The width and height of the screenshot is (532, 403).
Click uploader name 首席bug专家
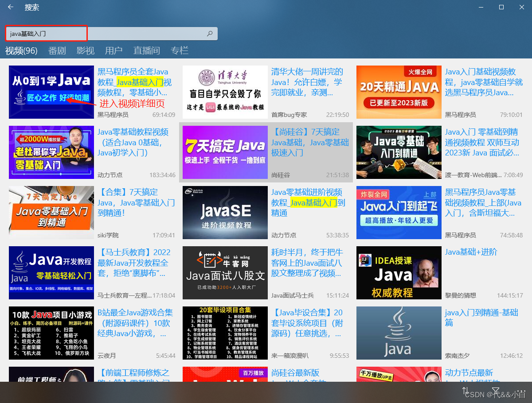click(x=289, y=115)
